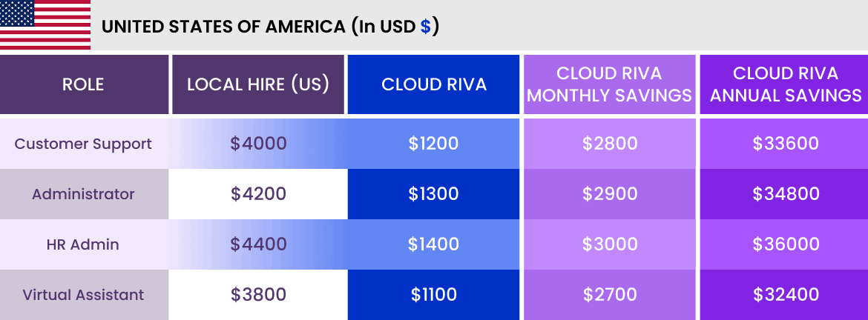Screen dimensions: 868x320
Task: Click the $33600 annual savings cell
Action: coord(784,144)
